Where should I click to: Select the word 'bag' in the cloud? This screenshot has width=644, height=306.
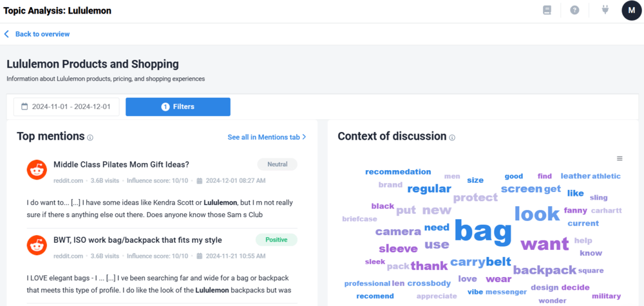[x=484, y=231]
